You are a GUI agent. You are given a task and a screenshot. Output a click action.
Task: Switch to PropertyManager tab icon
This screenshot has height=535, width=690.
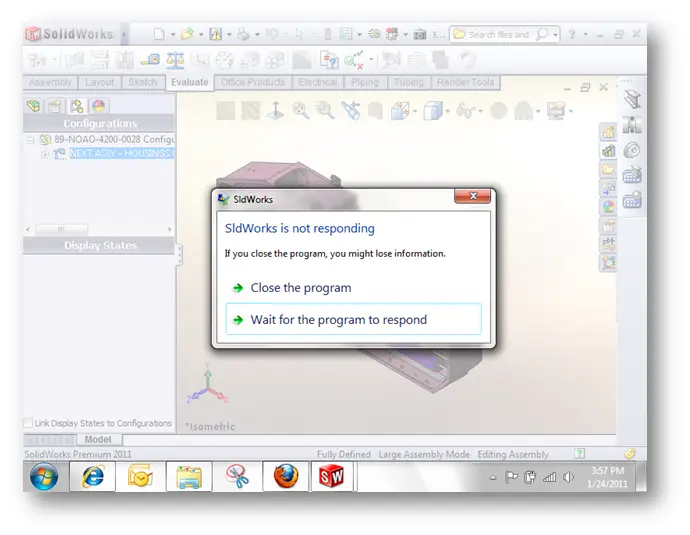click(x=55, y=106)
